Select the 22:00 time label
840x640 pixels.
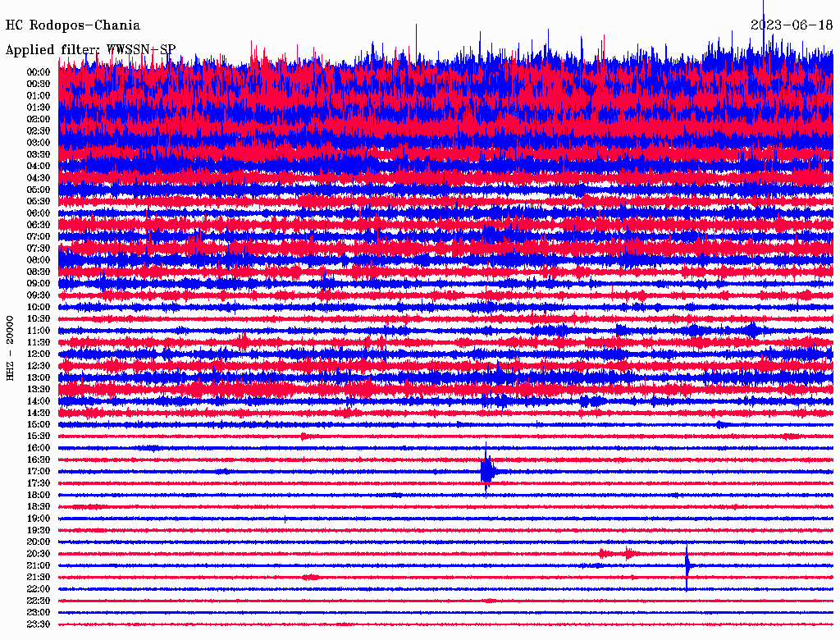[39, 588]
